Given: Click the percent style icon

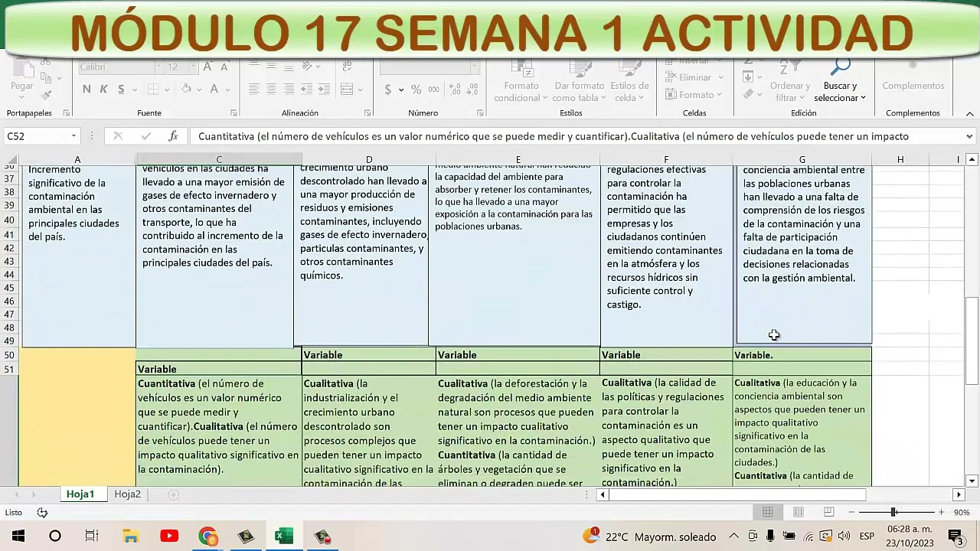Looking at the screenshot, I should pos(416,90).
